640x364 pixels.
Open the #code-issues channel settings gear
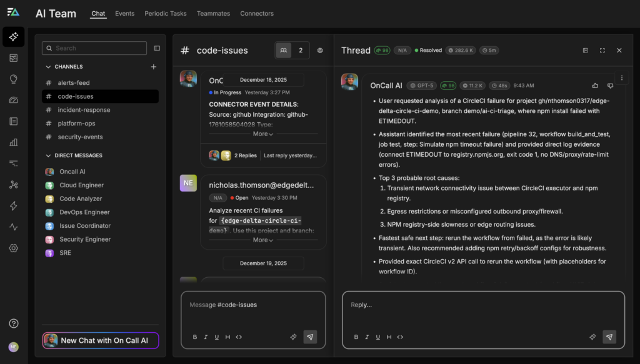tap(320, 51)
